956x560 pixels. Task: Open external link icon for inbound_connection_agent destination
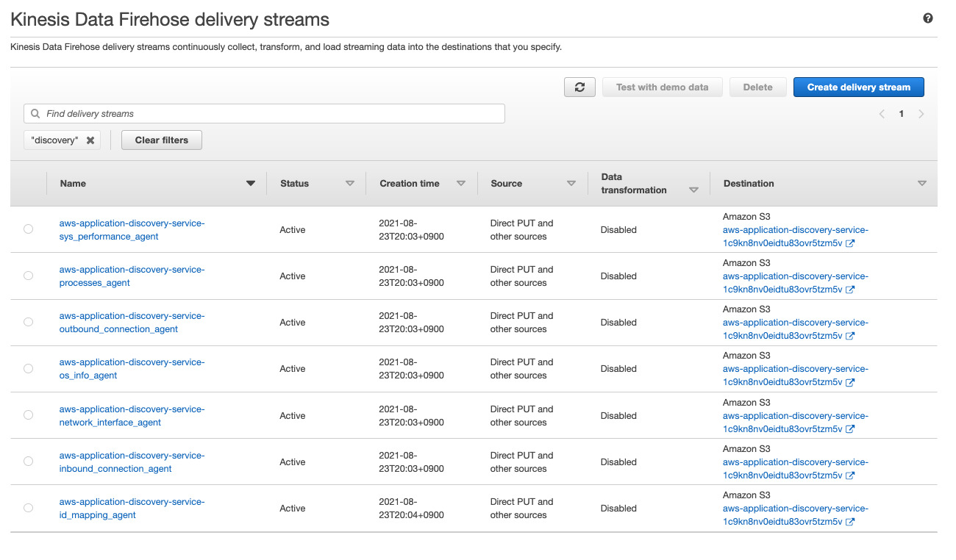click(850, 475)
